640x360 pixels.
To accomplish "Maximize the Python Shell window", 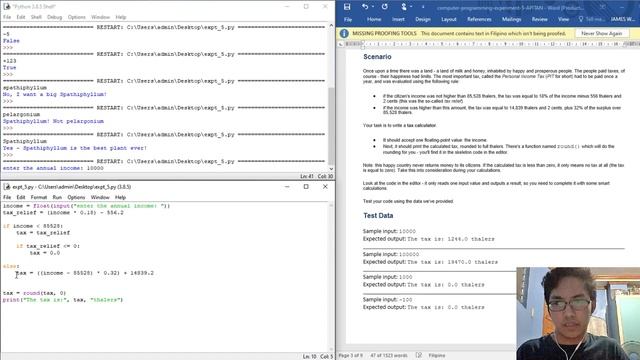I will pyautogui.click(x=306, y=7).
